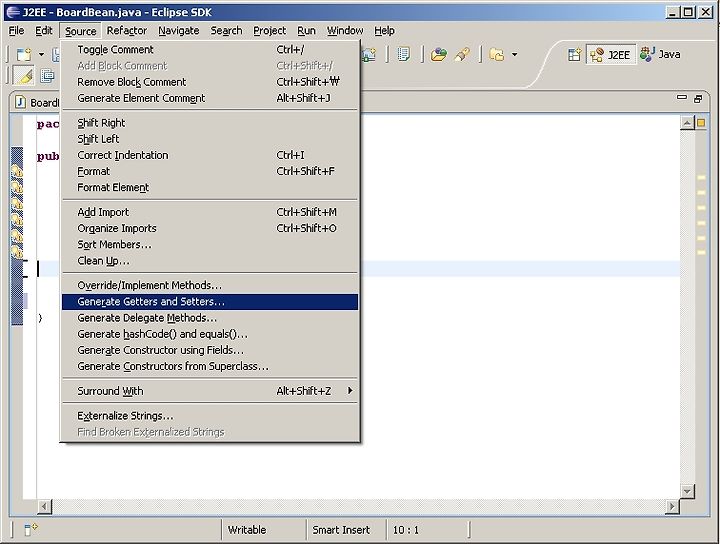Open the Project menu
The width and height of the screenshot is (720, 544).
[x=270, y=31]
